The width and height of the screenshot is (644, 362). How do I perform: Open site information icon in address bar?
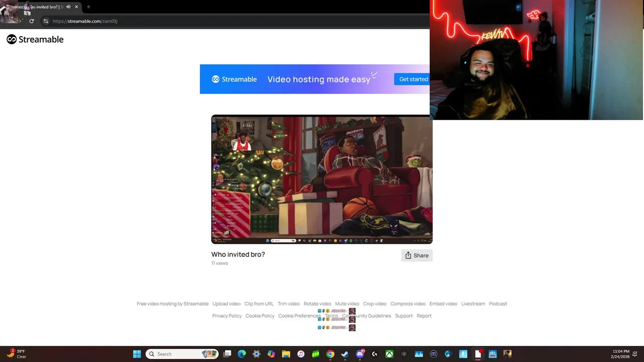click(x=46, y=21)
